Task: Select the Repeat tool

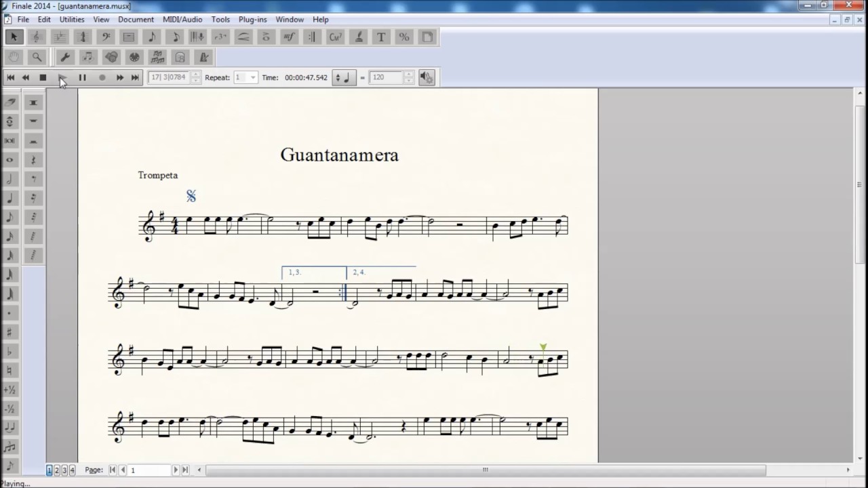Action: (313, 37)
